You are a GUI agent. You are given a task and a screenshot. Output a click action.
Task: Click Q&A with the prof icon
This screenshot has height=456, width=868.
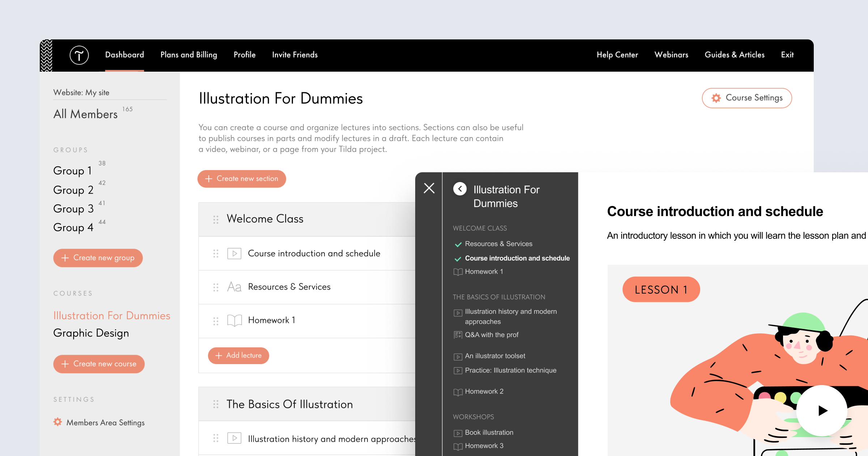458,335
